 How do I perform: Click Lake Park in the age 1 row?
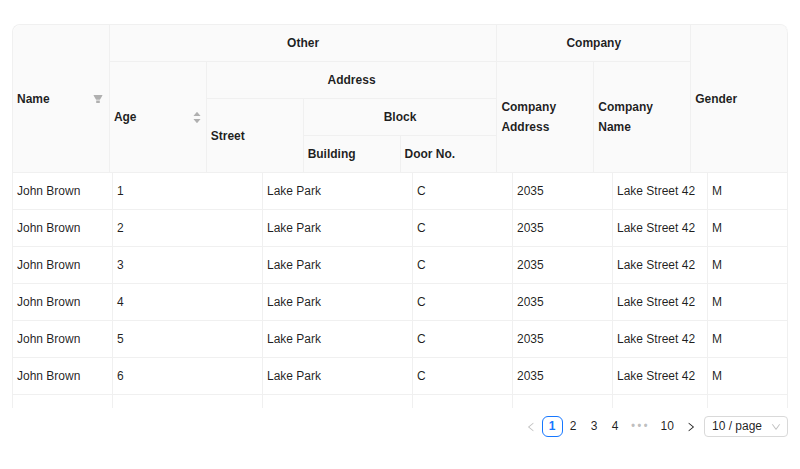(x=294, y=191)
